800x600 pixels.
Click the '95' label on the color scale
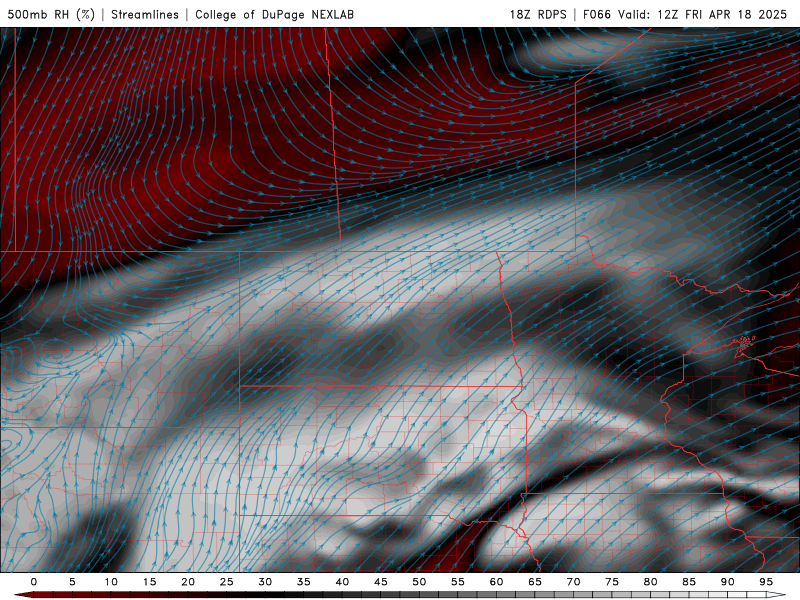coord(766,582)
